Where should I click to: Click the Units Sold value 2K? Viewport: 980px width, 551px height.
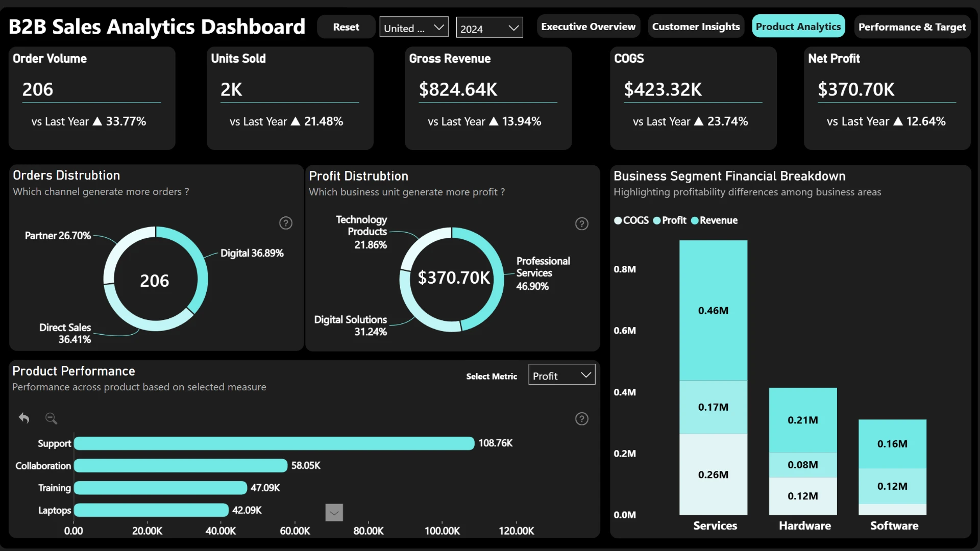[x=231, y=89]
